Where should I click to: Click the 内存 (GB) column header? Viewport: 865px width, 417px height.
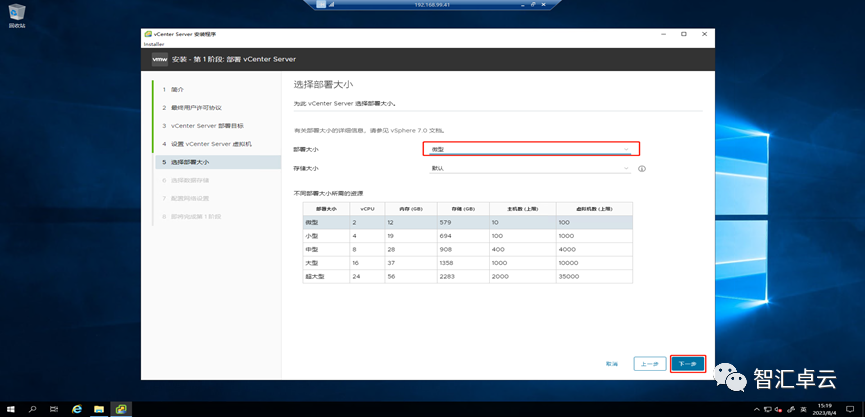tap(411, 209)
